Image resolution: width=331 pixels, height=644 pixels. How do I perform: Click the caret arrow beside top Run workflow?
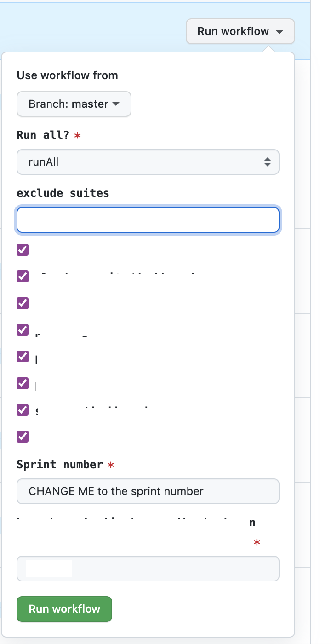[279, 32]
